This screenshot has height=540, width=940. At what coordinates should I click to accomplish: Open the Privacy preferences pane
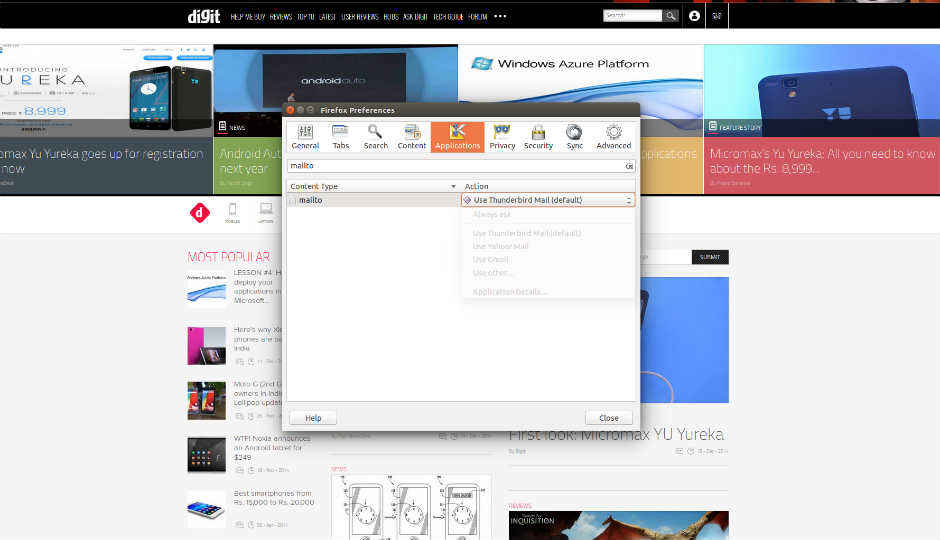click(502, 137)
